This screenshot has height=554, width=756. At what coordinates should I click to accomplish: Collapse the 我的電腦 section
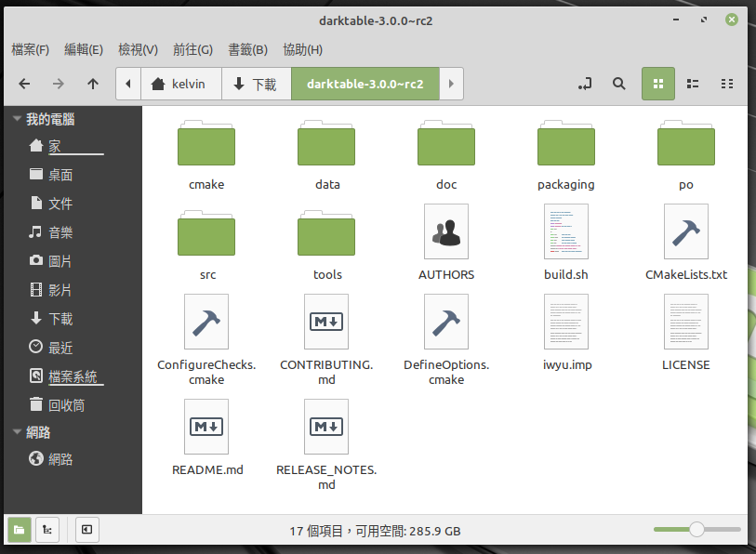16,118
